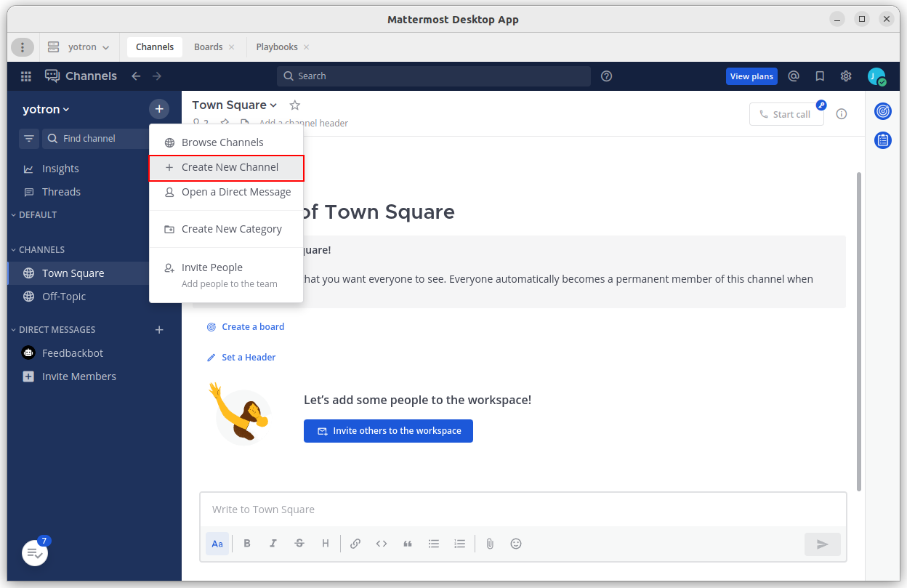Open the help question mark icon
The image size is (907, 588).
tap(607, 76)
